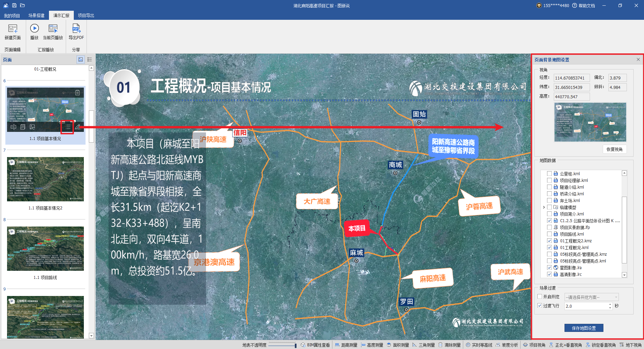Open the 请选择开挖方案 dropdown

tap(592, 297)
